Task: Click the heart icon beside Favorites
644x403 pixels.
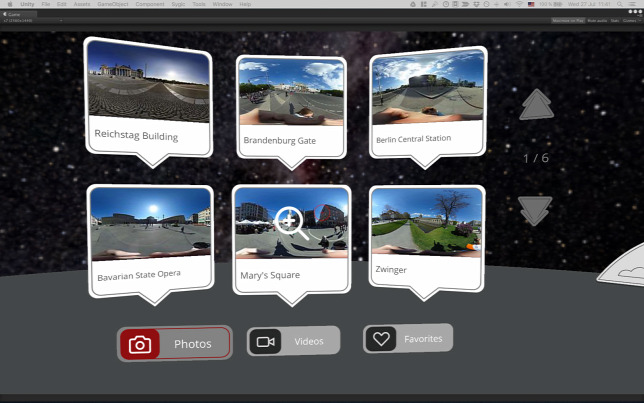Action: tap(381, 339)
